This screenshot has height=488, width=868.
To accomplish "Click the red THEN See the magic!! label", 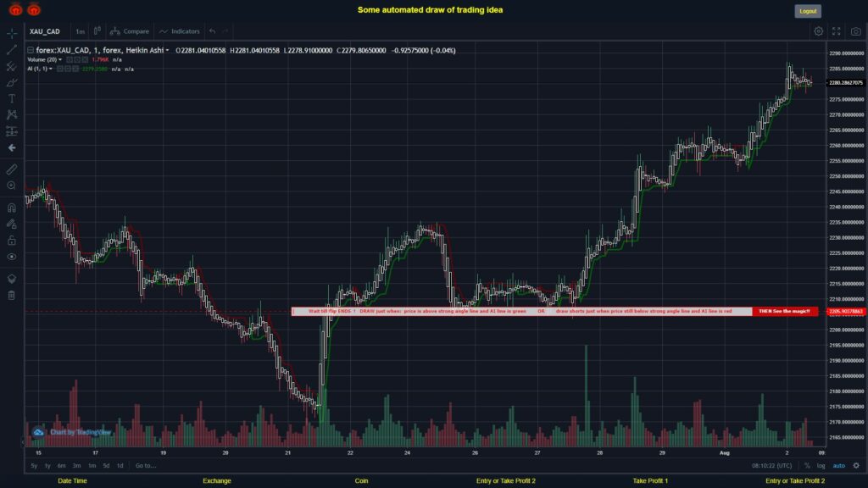I will (x=784, y=312).
